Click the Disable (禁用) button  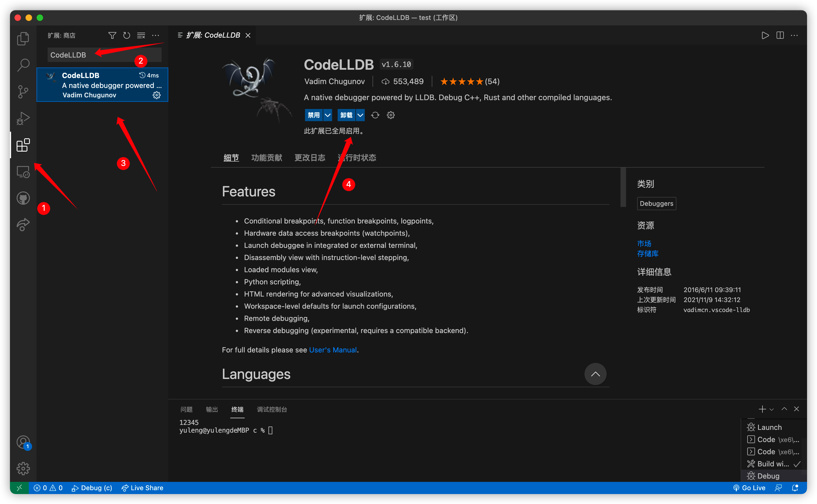click(x=314, y=115)
